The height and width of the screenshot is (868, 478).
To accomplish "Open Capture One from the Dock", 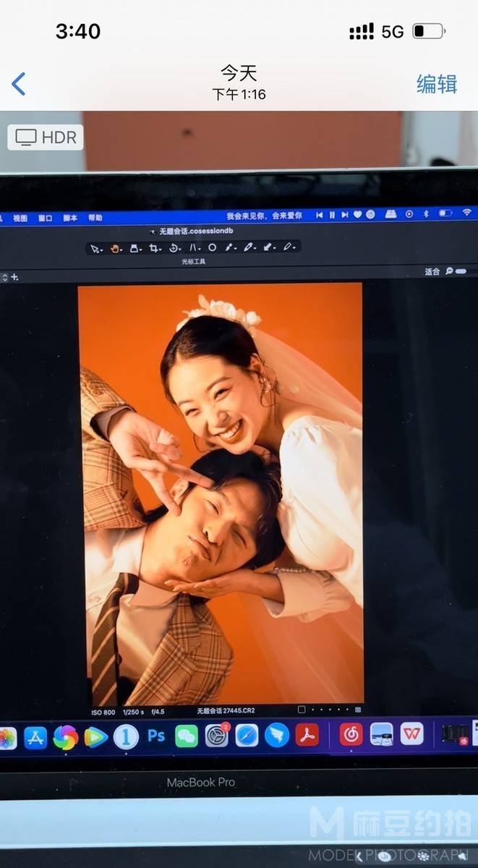I will click(x=126, y=736).
